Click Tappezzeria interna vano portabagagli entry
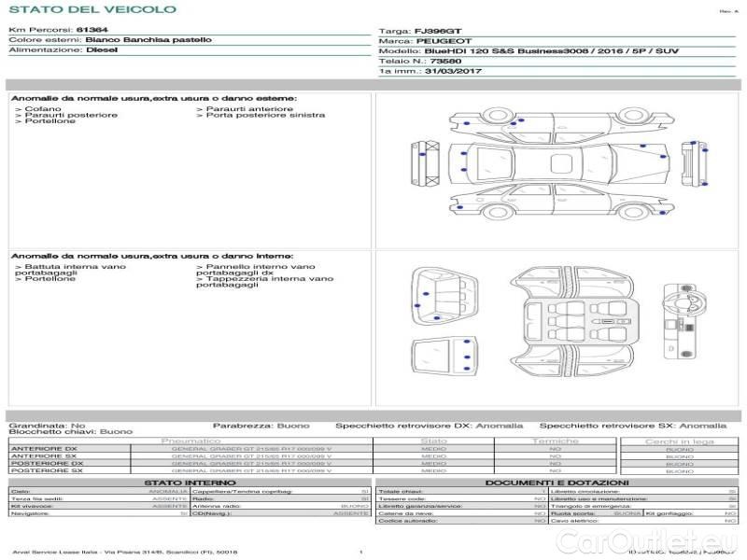This screenshot has width=747, height=560. (x=265, y=282)
